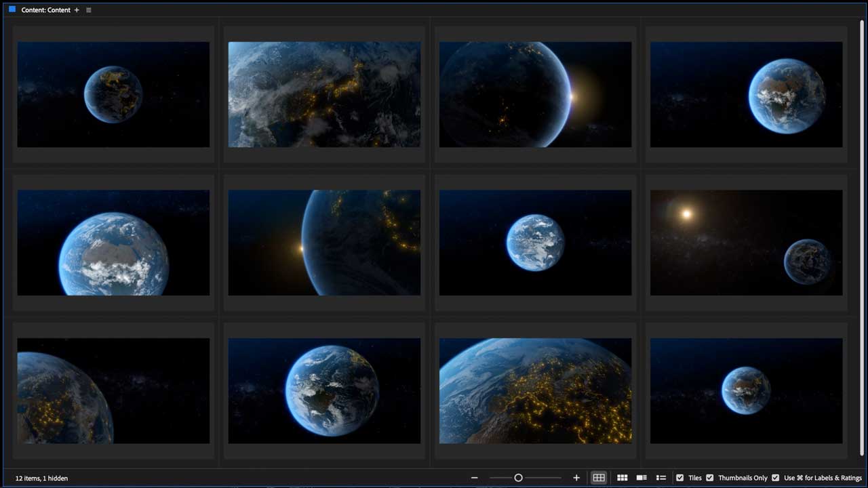
Task: Click the thumbnail size slider handle
Action: [518, 478]
